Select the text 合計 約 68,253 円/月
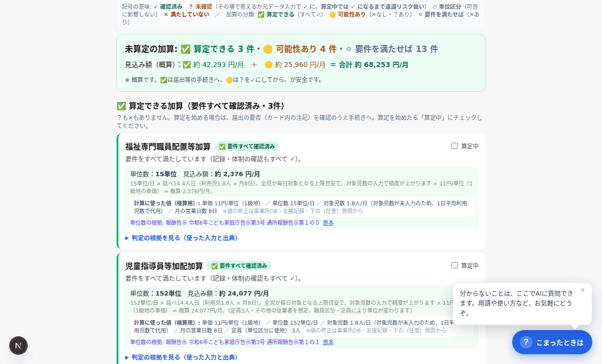The height and width of the screenshot is (364, 602). 373,65
